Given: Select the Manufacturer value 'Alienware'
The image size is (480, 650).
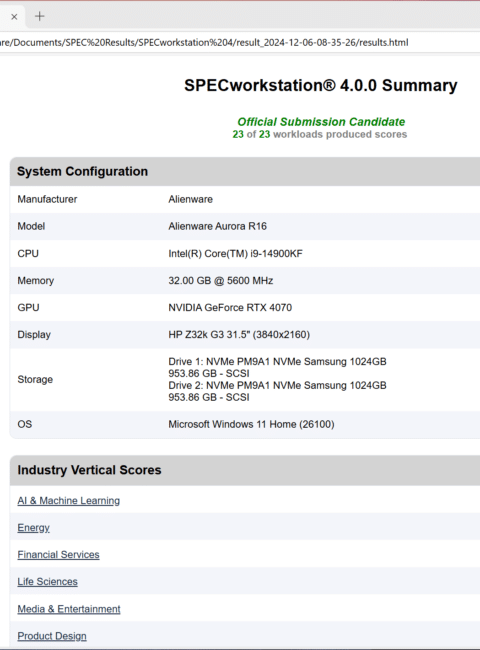Looking at the screenshot, I should pos(190,199).
